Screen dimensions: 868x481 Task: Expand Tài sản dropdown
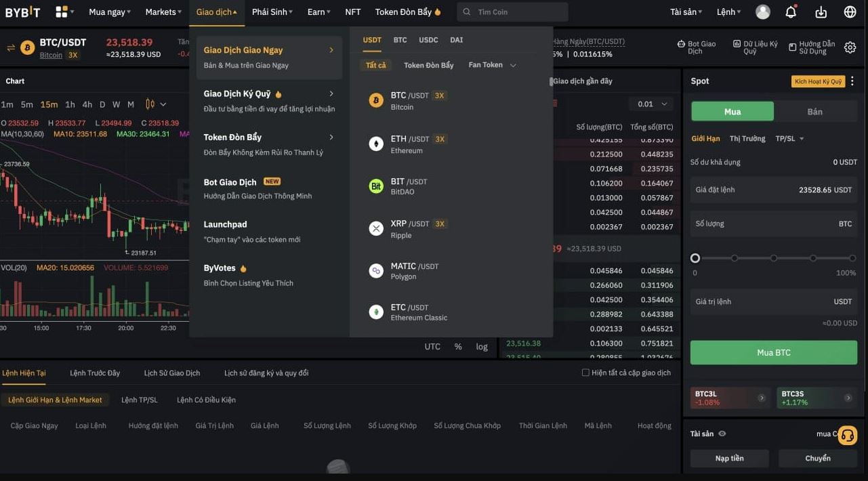[x=686, y=12]
